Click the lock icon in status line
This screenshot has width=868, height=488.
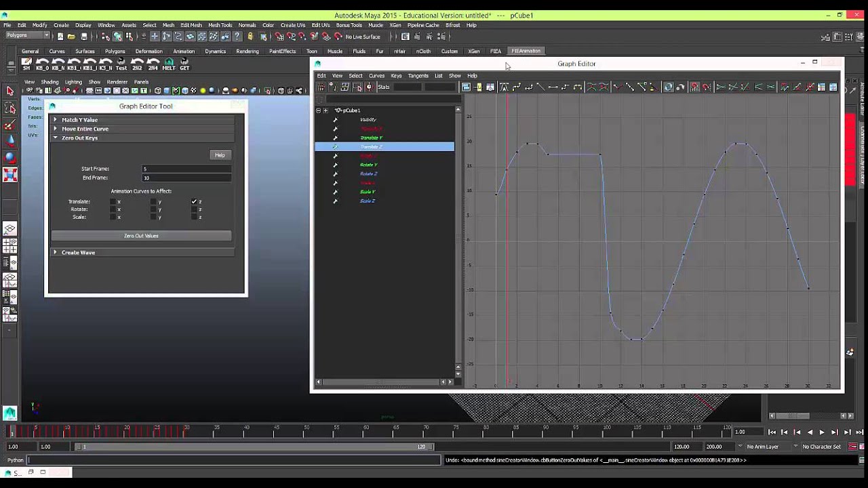click(x=250, y=37)
